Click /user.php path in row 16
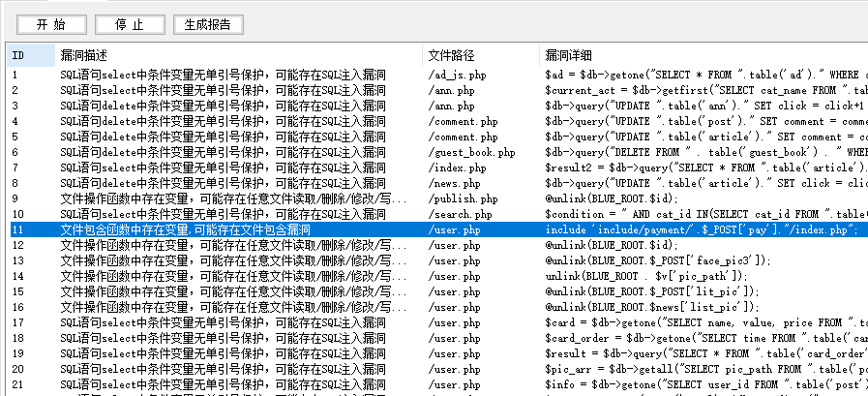This screenshot has width=868, height=396. pos(455,307)
